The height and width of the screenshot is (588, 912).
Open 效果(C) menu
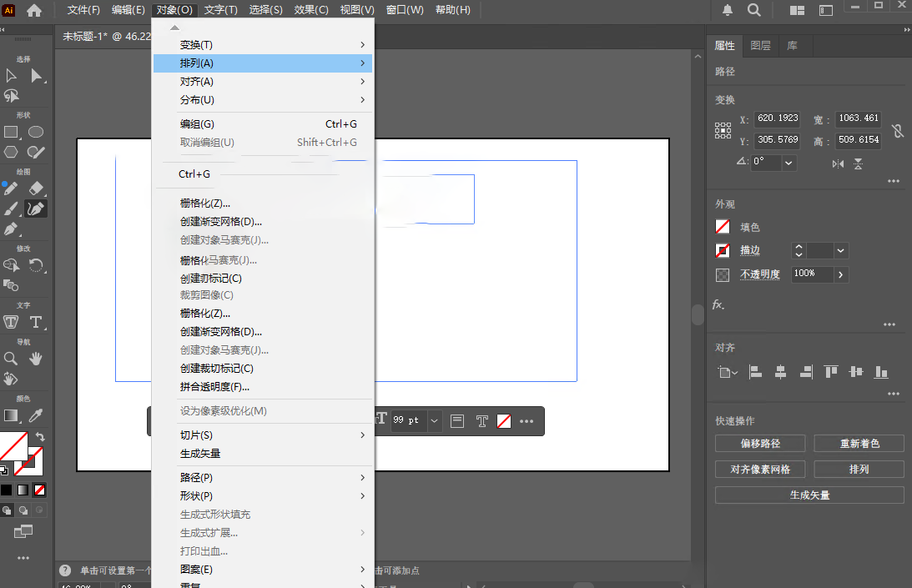click(x=311, y=10)
